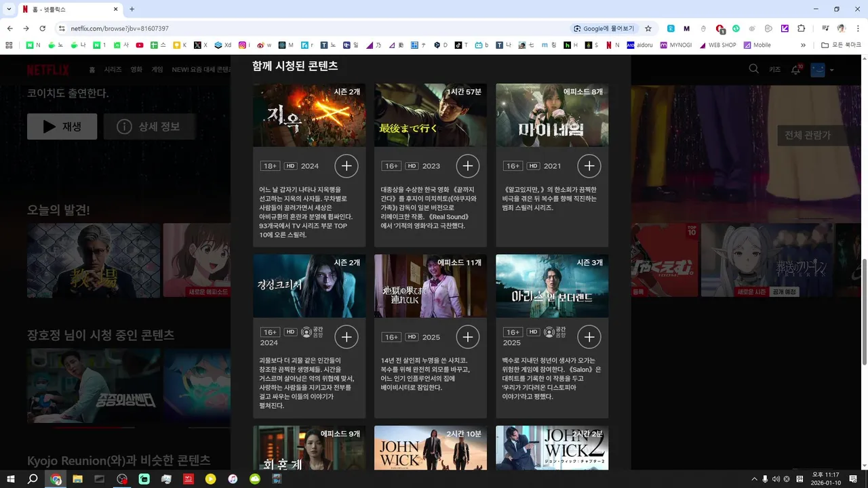Viewport: 868px width, 488px height.
Task: Open Windows taskbar search
Action: [x=33, y=479]
